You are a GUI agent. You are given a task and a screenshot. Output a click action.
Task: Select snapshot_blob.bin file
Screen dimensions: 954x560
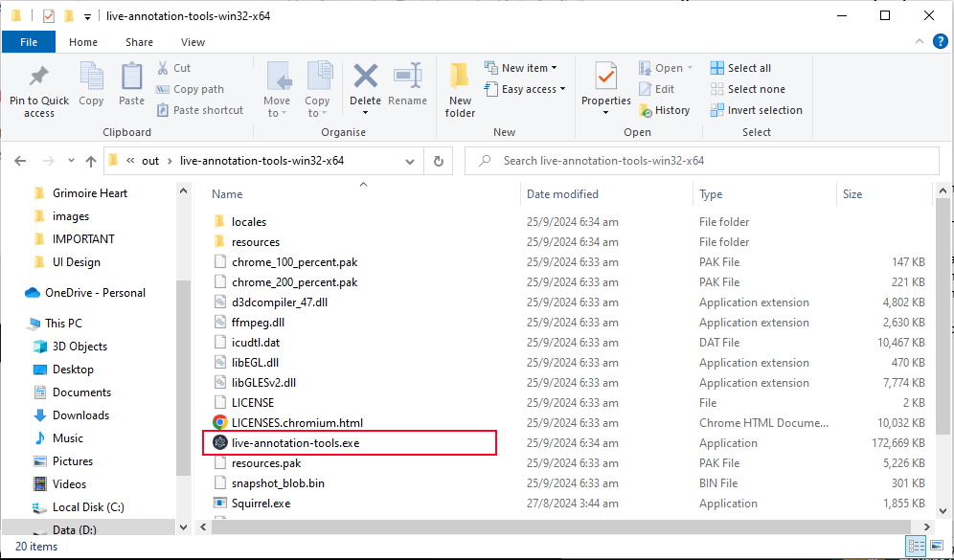(278, 483)
